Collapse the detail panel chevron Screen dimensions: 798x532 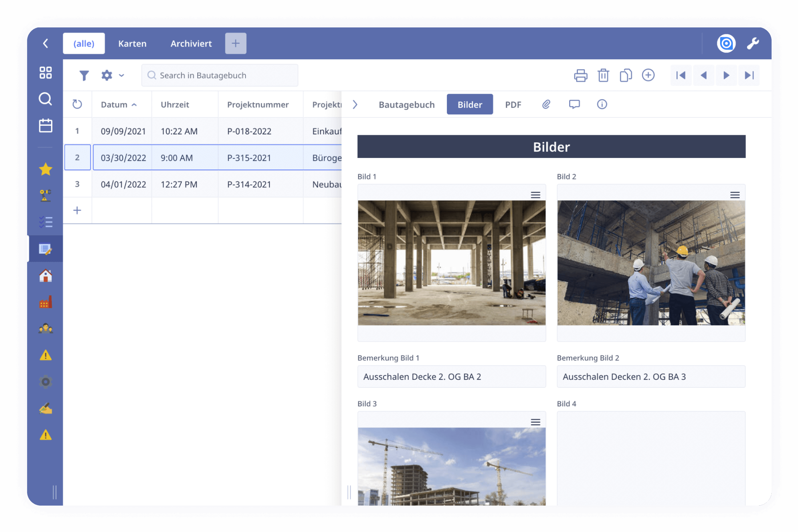(355, 105)
